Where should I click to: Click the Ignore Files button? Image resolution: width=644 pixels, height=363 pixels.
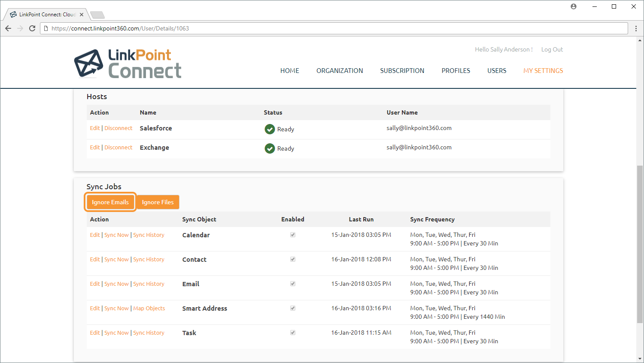[158, 202]
